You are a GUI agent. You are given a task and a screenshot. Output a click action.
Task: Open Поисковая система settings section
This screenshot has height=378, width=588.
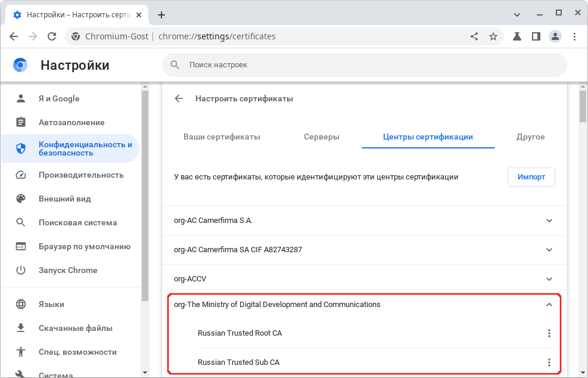coord(70,222)
